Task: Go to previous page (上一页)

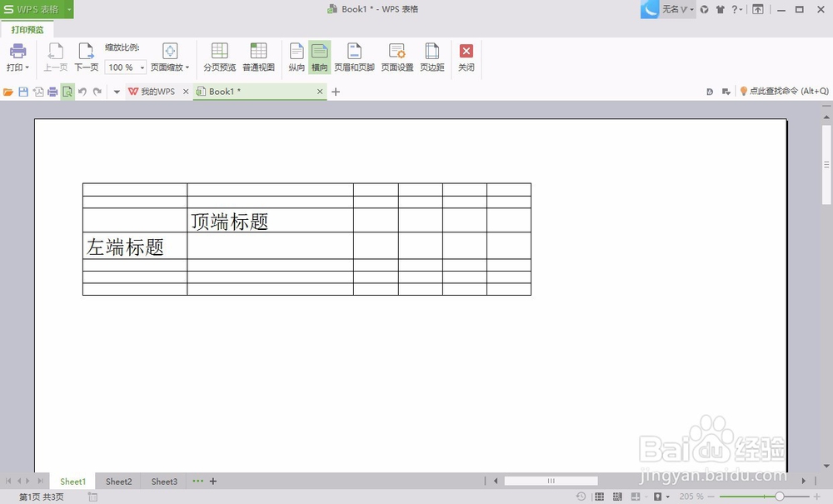Action: tap(55, 57)
